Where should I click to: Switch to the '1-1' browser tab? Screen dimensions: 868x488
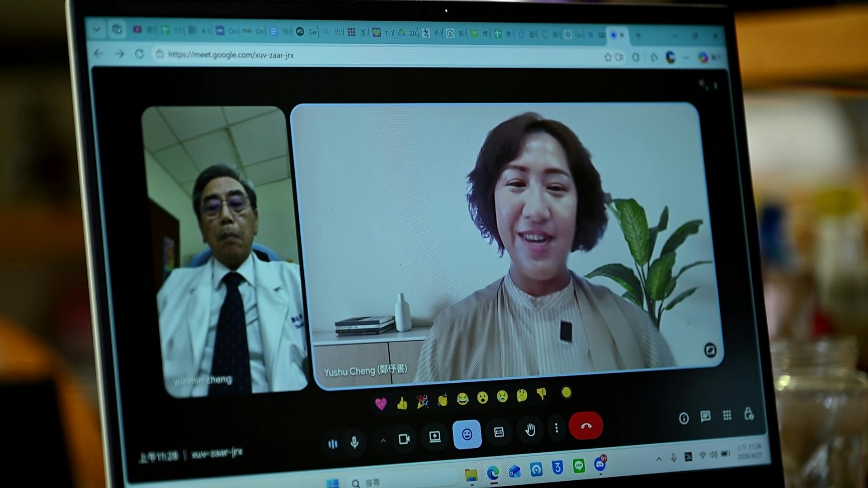pyautogui.click(x=382, y=33)
